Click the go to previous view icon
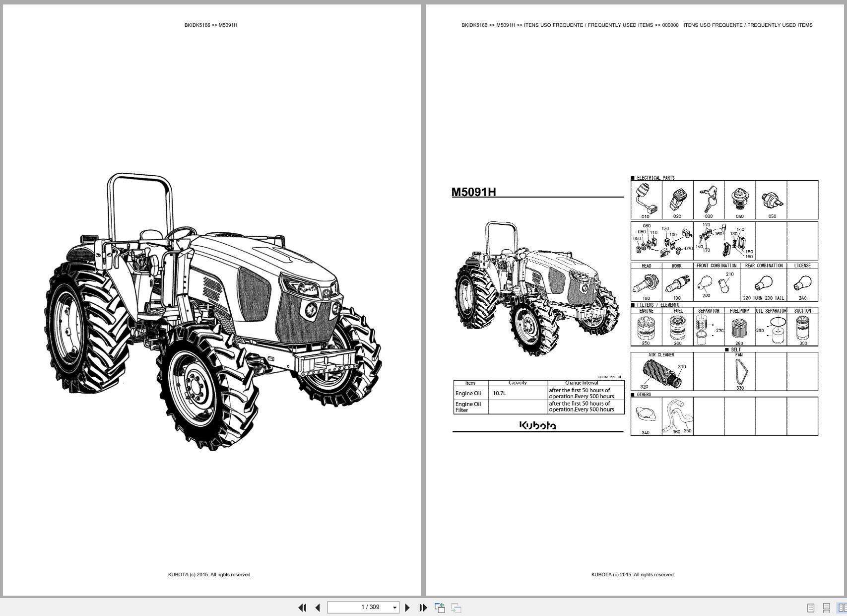 pyautogui.click(x=440, y=608)
